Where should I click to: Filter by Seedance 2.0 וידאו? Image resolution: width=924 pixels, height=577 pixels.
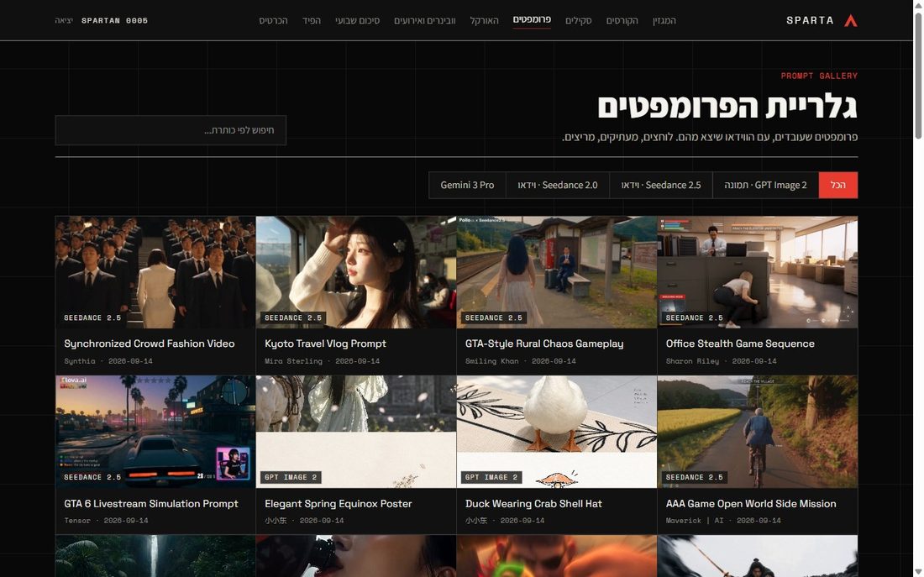click(x=558, y=185)
